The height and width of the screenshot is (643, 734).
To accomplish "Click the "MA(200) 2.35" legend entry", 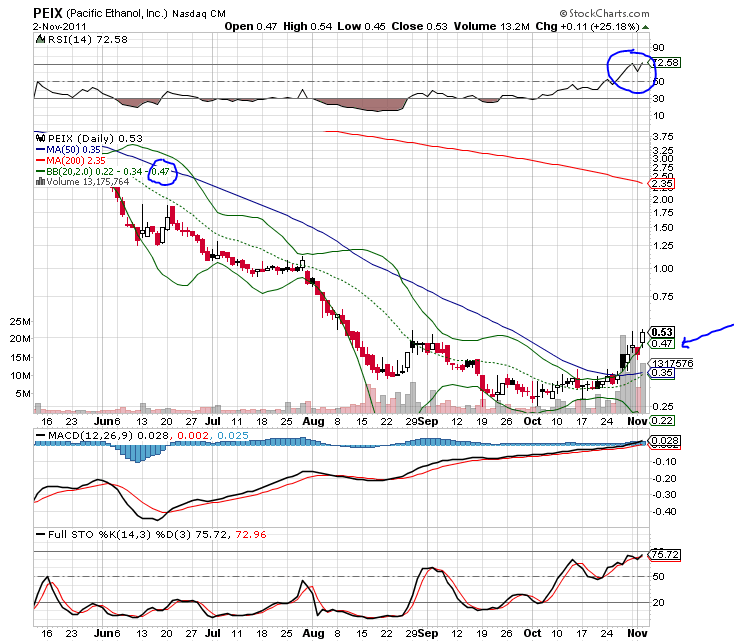I will [x=71, y=161].
